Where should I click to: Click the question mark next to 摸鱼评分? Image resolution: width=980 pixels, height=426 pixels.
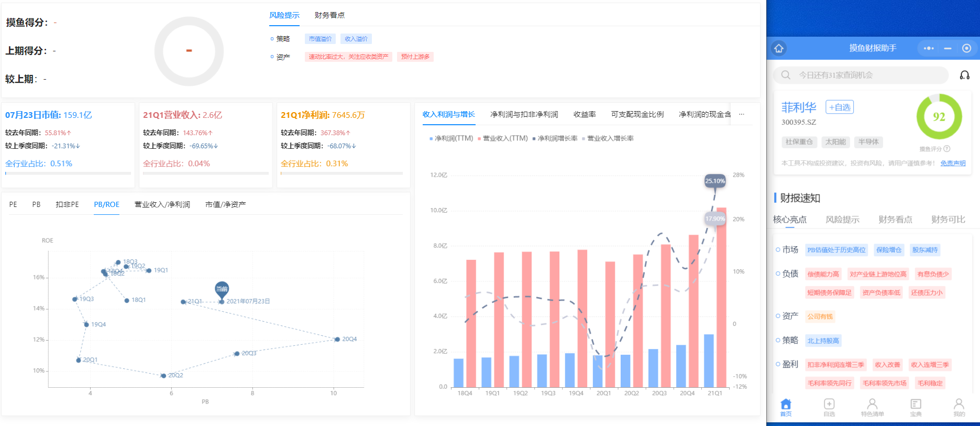[x=947, y=149]
